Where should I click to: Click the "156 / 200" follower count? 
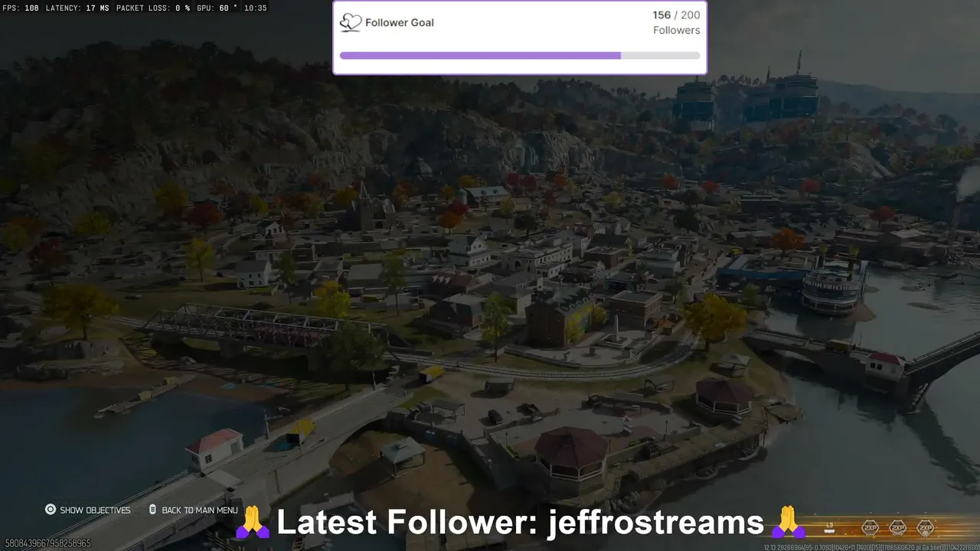676,15
